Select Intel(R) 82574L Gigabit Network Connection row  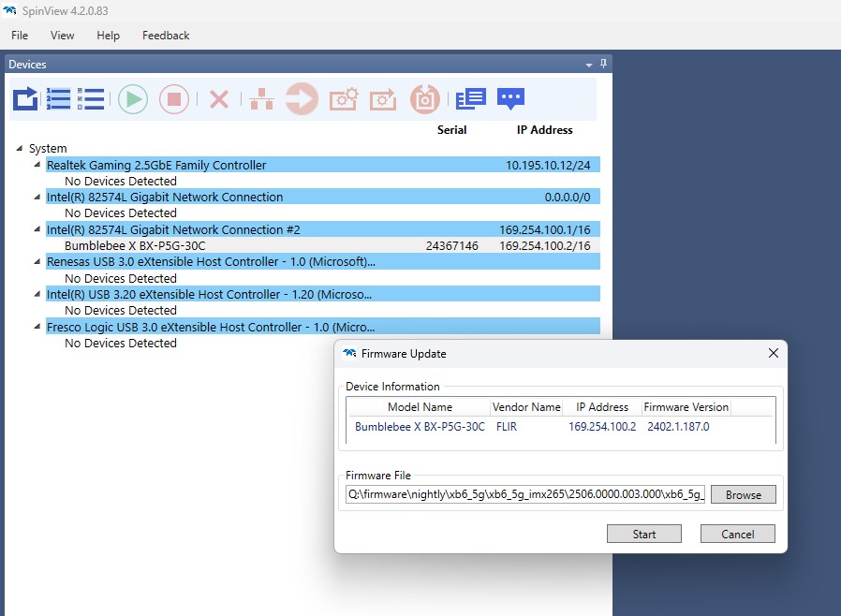point(323,197)
